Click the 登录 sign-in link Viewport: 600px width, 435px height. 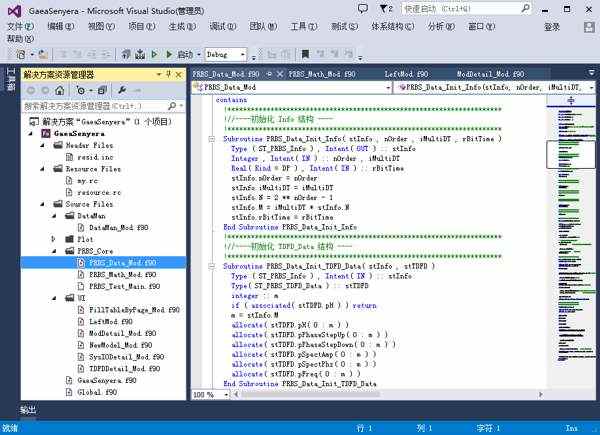pyautogui.click(x=552, y=27)
